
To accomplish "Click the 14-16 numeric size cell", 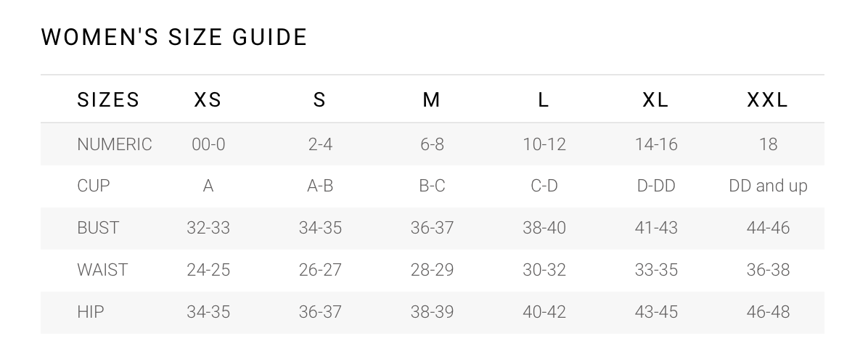I will [656, 144].
